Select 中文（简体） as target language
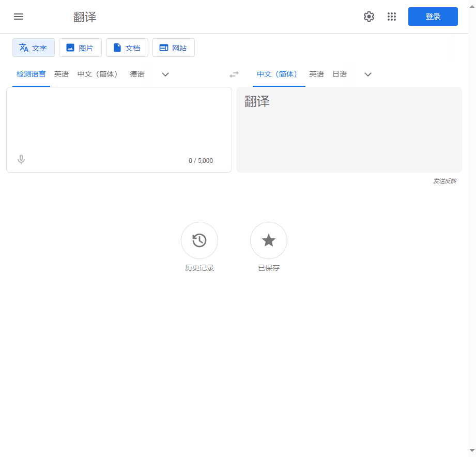 pyautogui.click(x=279, y=74)
